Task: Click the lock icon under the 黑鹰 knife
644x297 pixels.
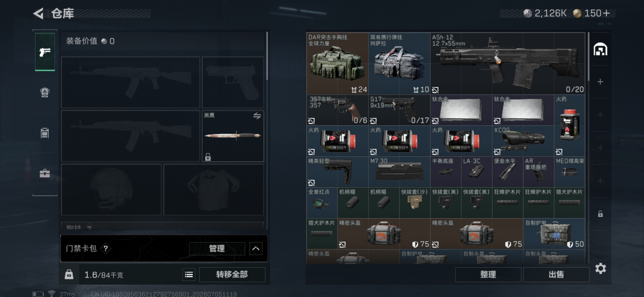Action: pyautogui.click(x=208, y=157)
